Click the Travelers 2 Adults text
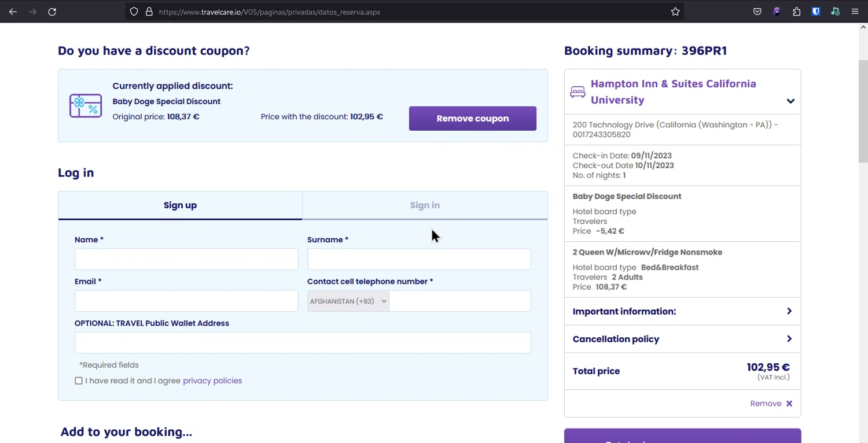868x443 pixels. click(x=608, y=277)
